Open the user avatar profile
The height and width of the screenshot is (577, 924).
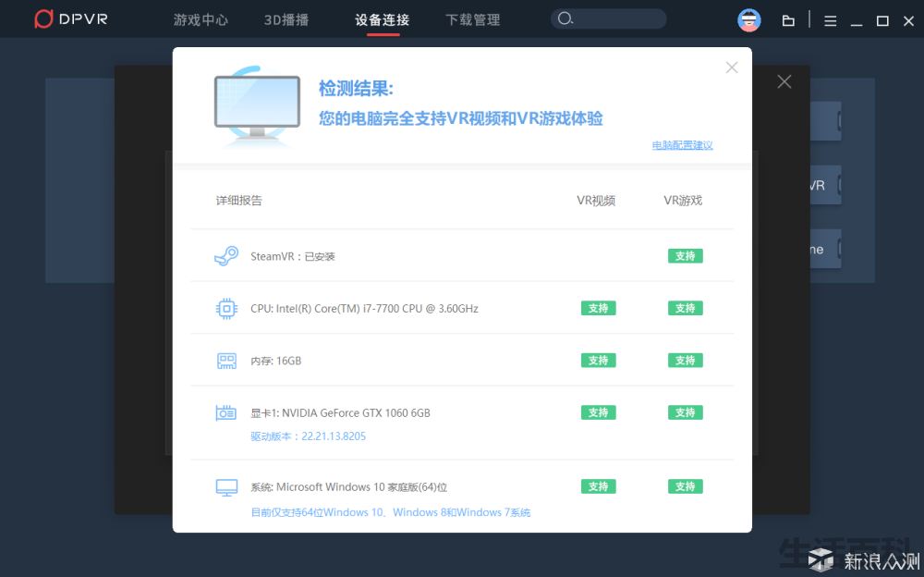point(749,20)
